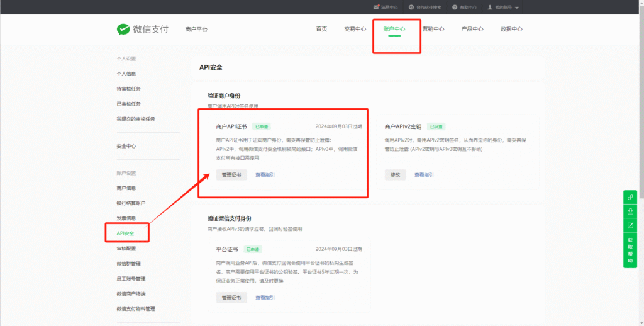Image resolution: width=644 pixels, height=326 pixels.
Task: Open the 数据中心 tab
Action: coord(511,29)
